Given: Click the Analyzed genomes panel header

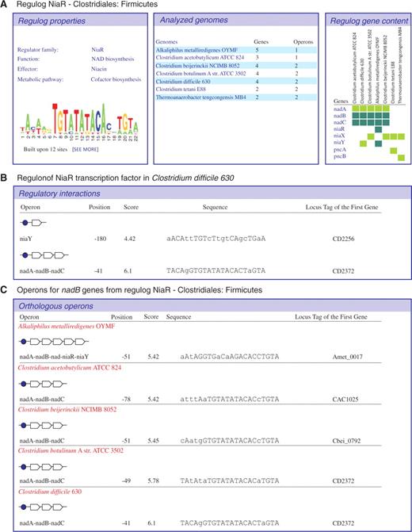Looking at the screenshot, I should [236, 20].
